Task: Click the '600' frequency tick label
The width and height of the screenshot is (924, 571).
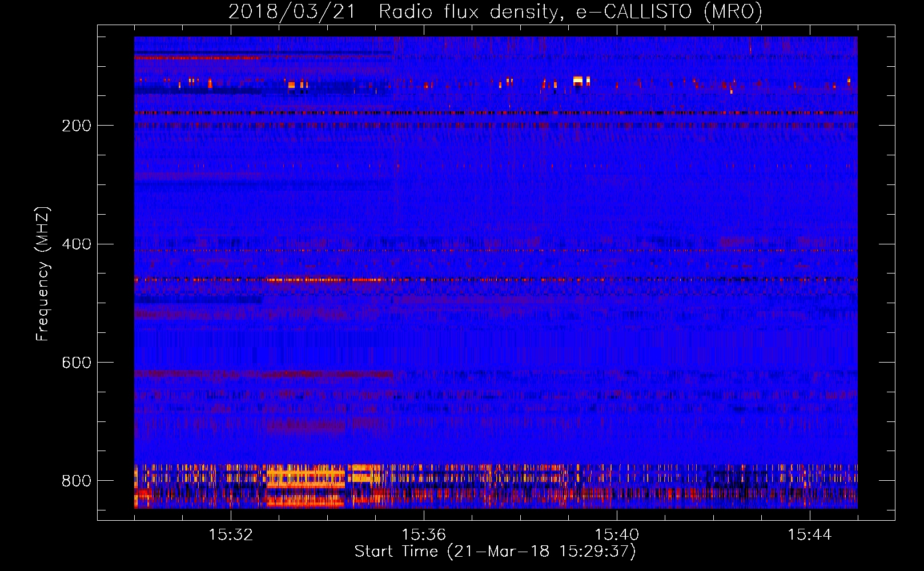Action: [77, 363]
